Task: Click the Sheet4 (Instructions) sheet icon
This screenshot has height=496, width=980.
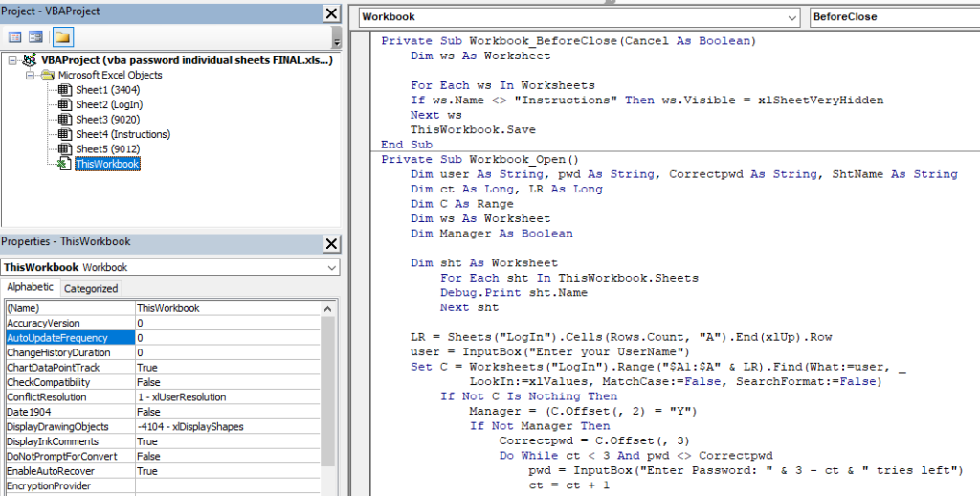Action: (65, 135)
